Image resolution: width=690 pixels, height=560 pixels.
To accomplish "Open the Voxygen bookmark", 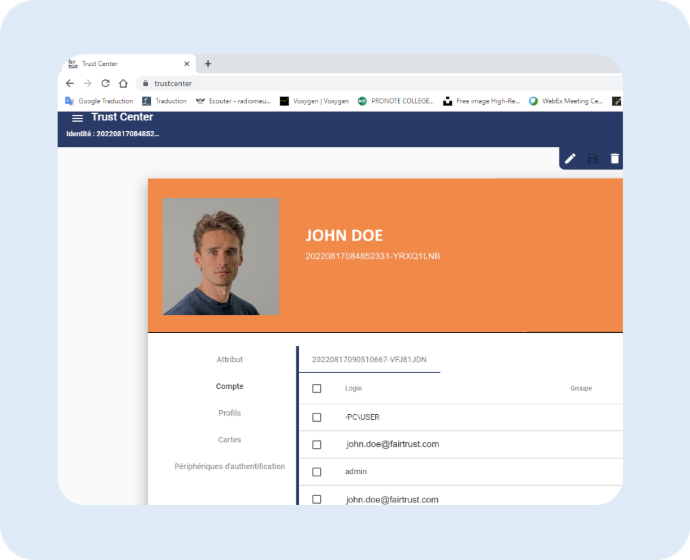I will pos(314,101).
